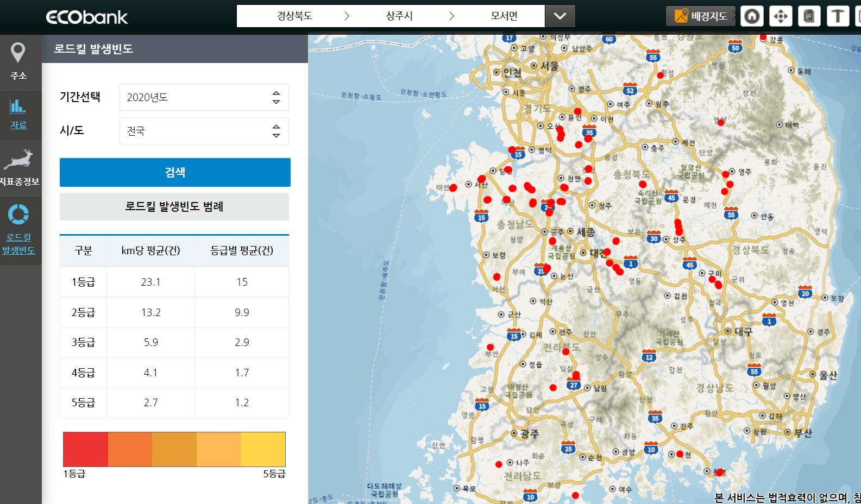Image resolution: width=861 pixels, height=504 pixels.
Task: Click the 1등급 row label
Action: 83,282
